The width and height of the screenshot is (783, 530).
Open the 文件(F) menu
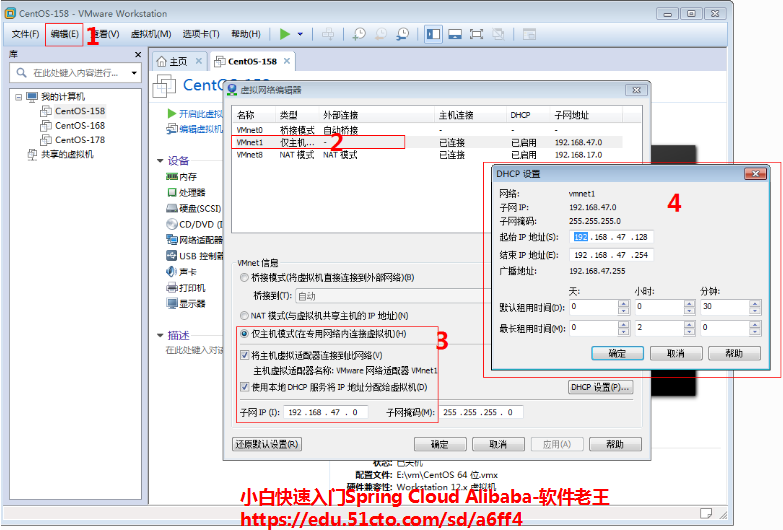(x=25, y=34)
